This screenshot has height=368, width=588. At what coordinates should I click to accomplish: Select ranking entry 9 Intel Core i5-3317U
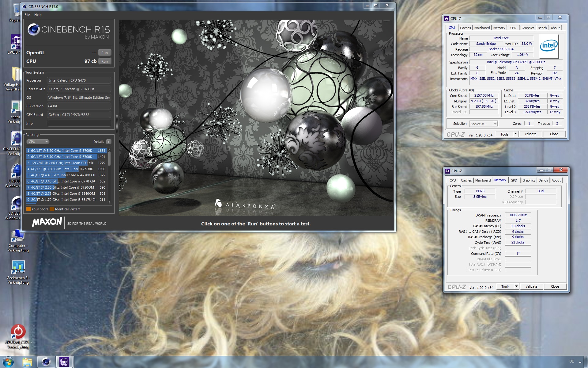66,200
